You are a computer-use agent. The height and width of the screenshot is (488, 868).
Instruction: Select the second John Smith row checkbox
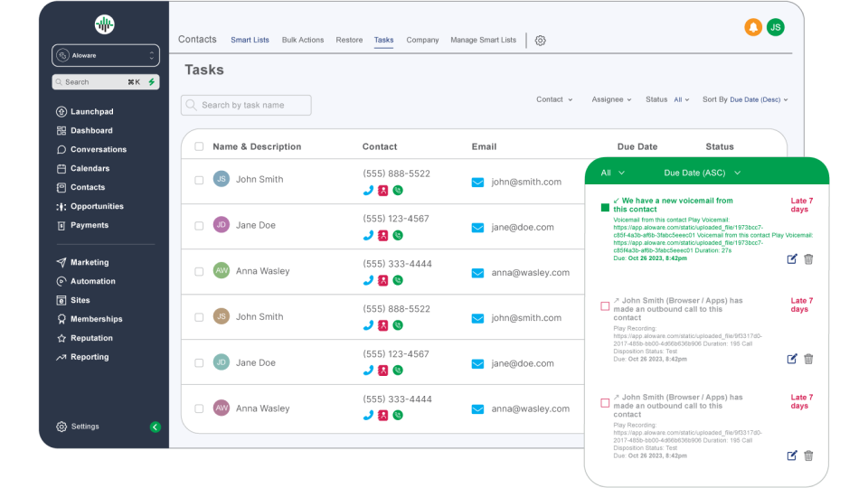coord(199,317)
